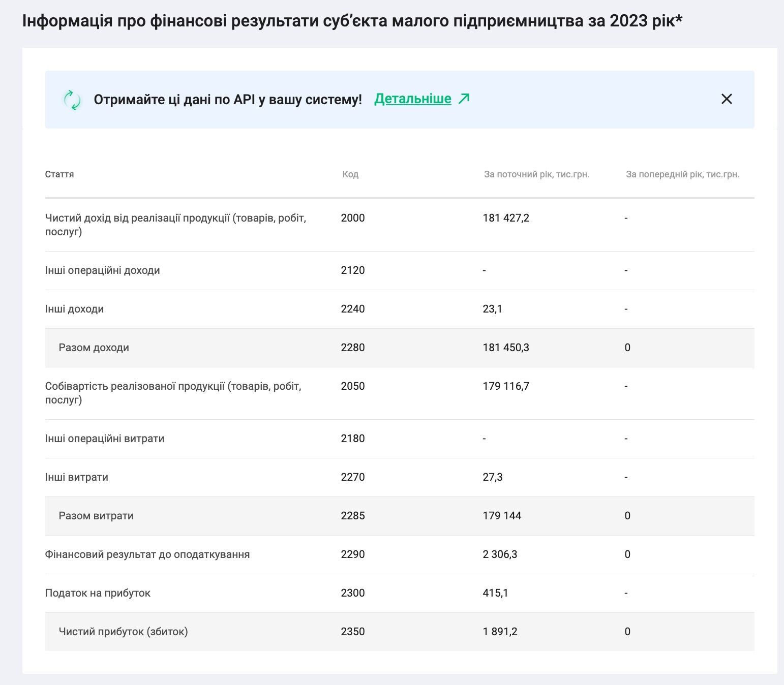Click the Собівартість реалізованої продукції label
The height and width of the screenshot is (685, 784).
click(x=173, y=393)
